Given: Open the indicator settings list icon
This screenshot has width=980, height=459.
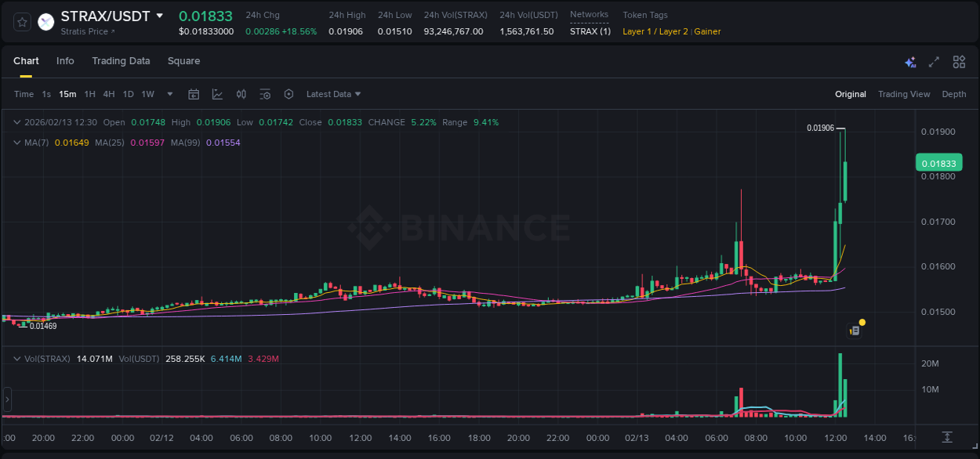Looking at the screenshot, I should coord(265,94).
